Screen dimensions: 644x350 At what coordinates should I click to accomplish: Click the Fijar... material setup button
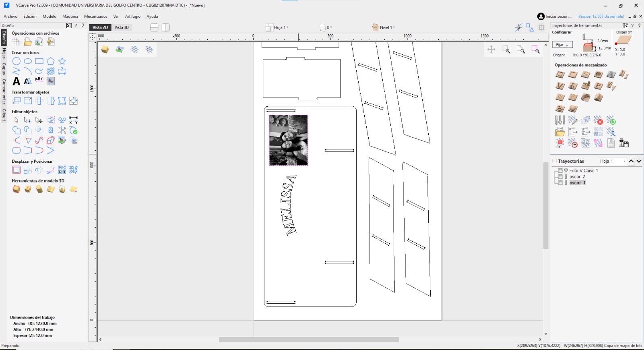[x=562, y=45]
